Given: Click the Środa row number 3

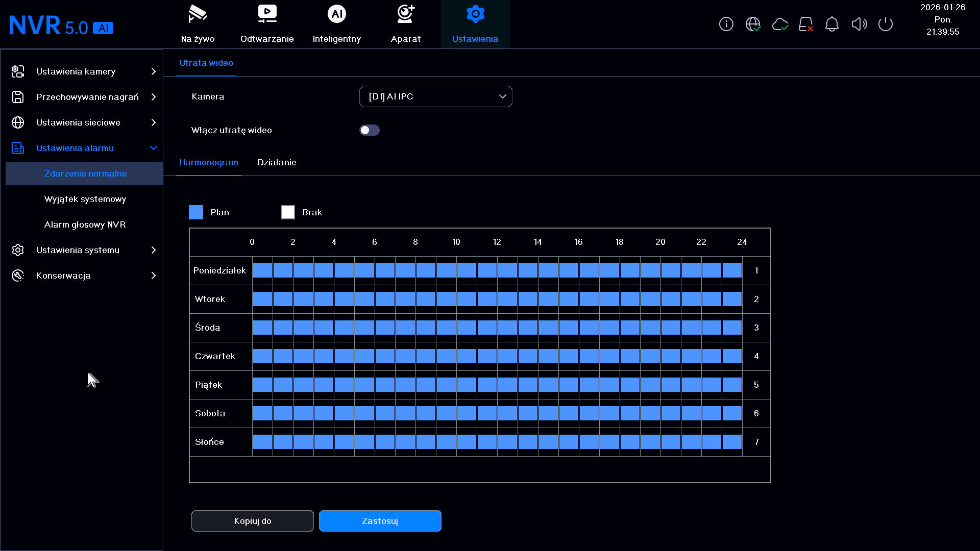Looking at the screenshot, I should coord(756,328).
